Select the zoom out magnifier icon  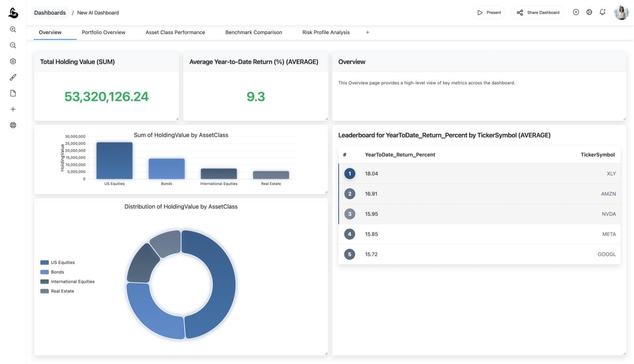13,45
